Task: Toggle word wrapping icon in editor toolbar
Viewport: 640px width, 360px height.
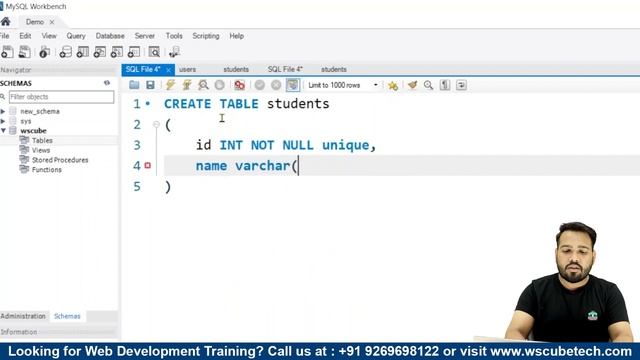Action: tap(461, 85)
